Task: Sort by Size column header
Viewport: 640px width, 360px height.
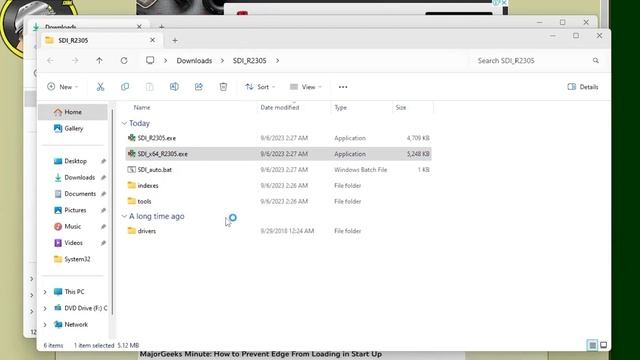Action: [401, 107]
